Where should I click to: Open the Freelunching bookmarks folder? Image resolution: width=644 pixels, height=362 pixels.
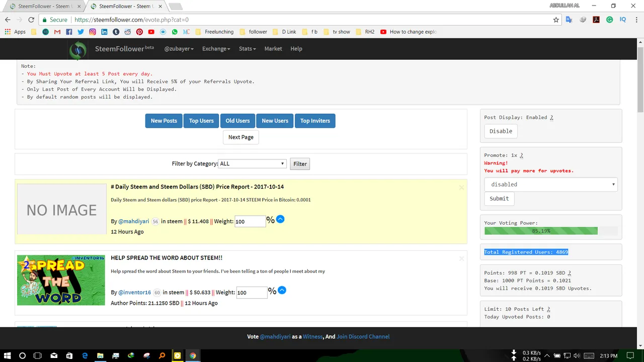pos(214,32)
